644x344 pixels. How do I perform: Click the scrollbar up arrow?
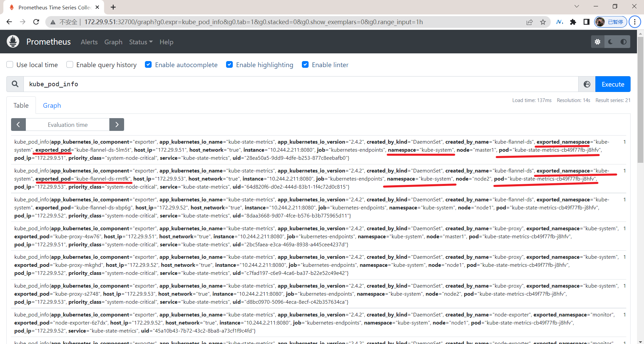640,33
